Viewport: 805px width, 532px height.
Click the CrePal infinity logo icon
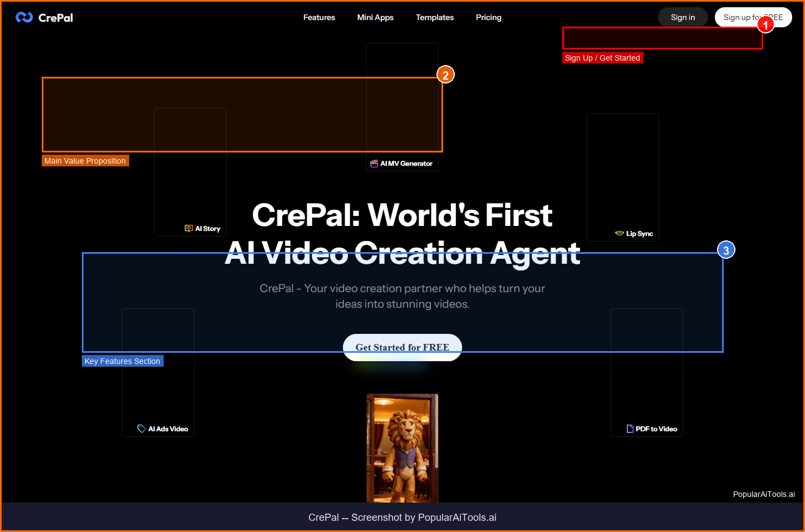[x=24, y=17]
